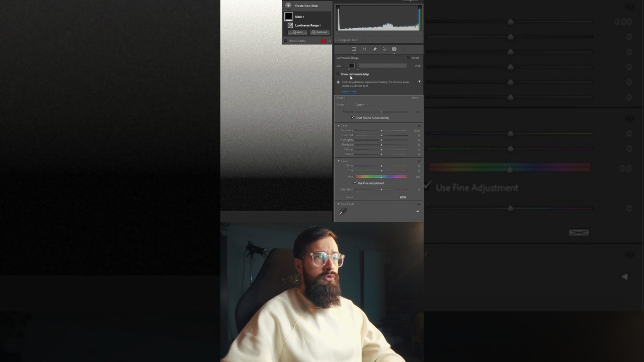
Task: Collapse the luminance hint text arrow
Action: 420,82
